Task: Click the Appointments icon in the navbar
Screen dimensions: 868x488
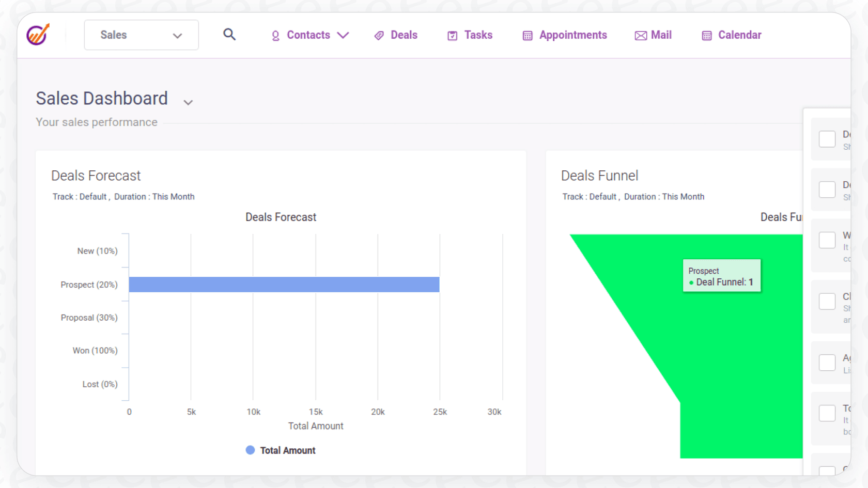Action: [x=527, y=35]
